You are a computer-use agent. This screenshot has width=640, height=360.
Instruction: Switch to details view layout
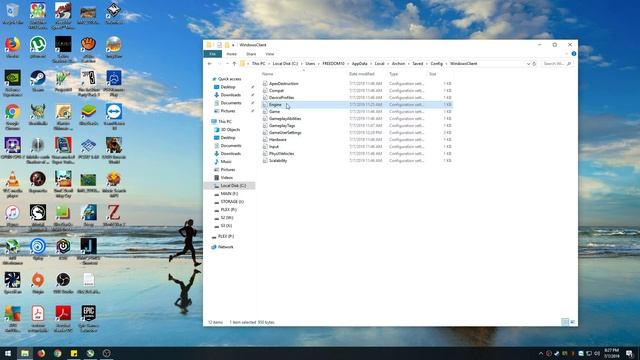565,322
